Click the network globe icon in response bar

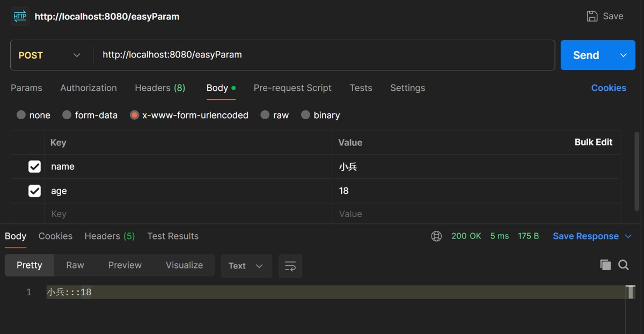pyautogui.click(x=436, y=236)
